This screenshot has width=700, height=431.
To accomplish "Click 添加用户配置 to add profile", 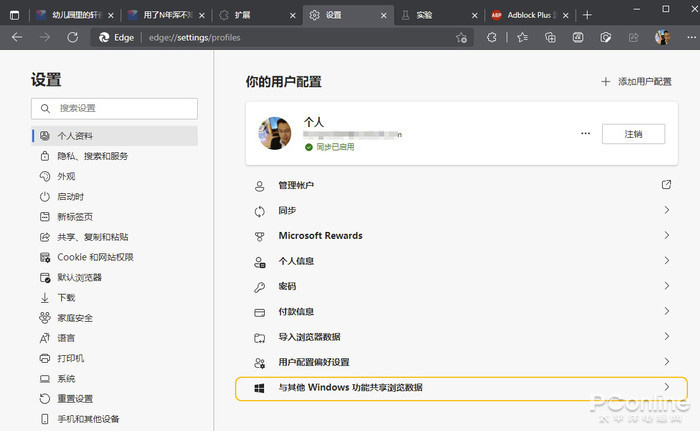I will (636, 81).
